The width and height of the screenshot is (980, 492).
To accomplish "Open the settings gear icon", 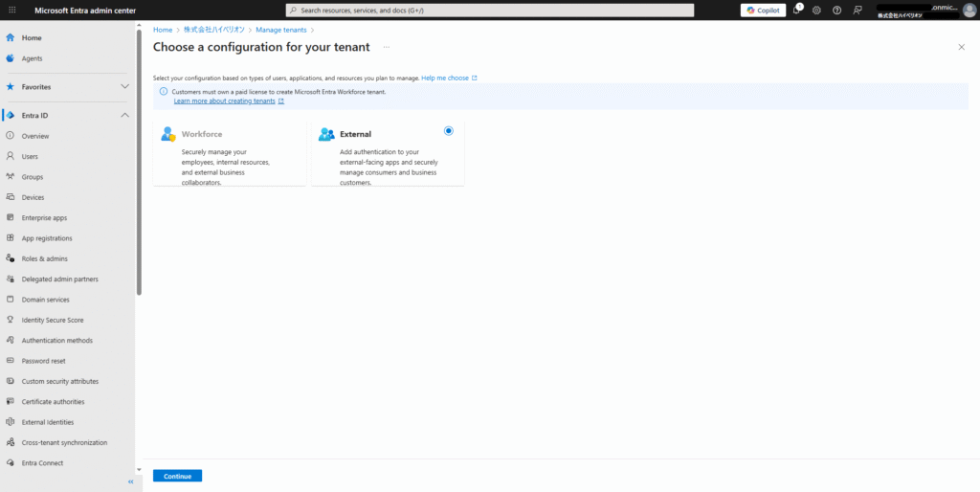I will pos(816,10).
